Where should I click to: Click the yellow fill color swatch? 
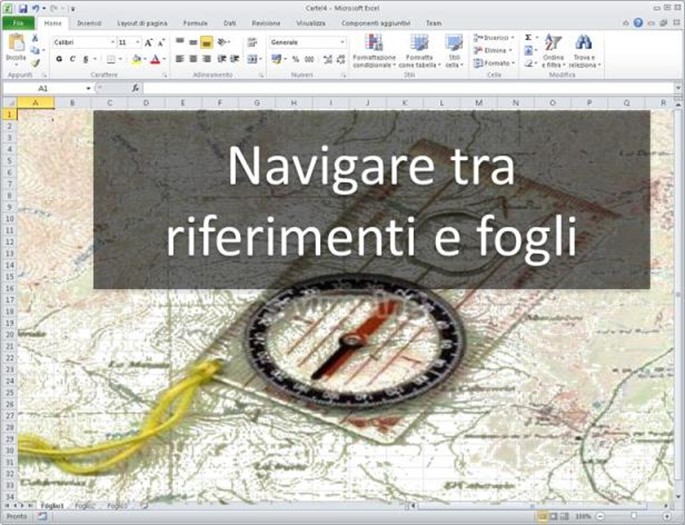click(137, 59)
